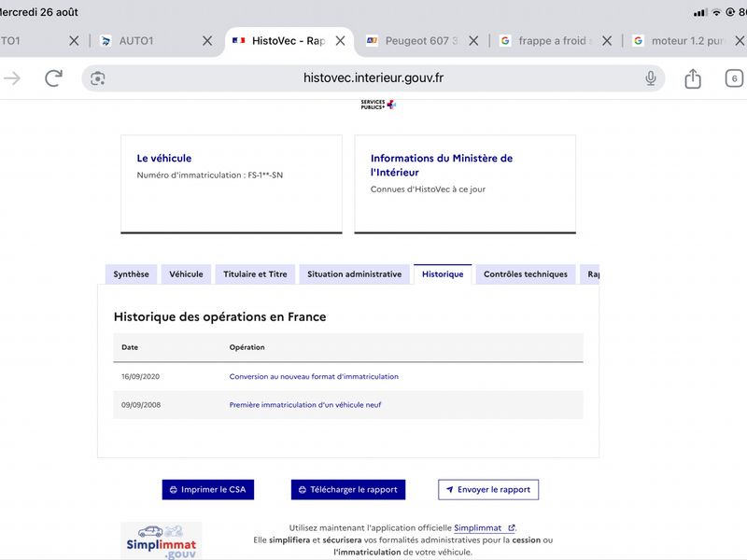Select the date 16/09/2020
Image resolution: width=747 pixels, height=560 pixels.
140,376
